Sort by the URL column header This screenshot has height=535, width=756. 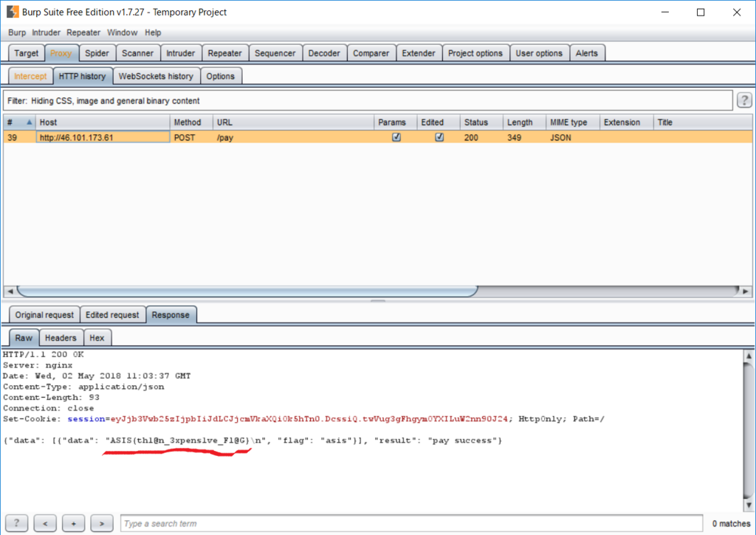(x=293, y=122)
